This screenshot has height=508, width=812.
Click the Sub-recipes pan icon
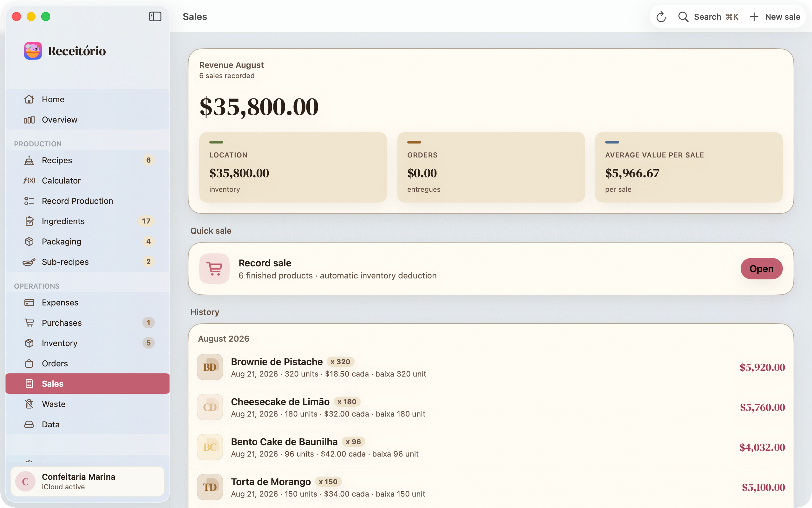[x=29, y=262]
